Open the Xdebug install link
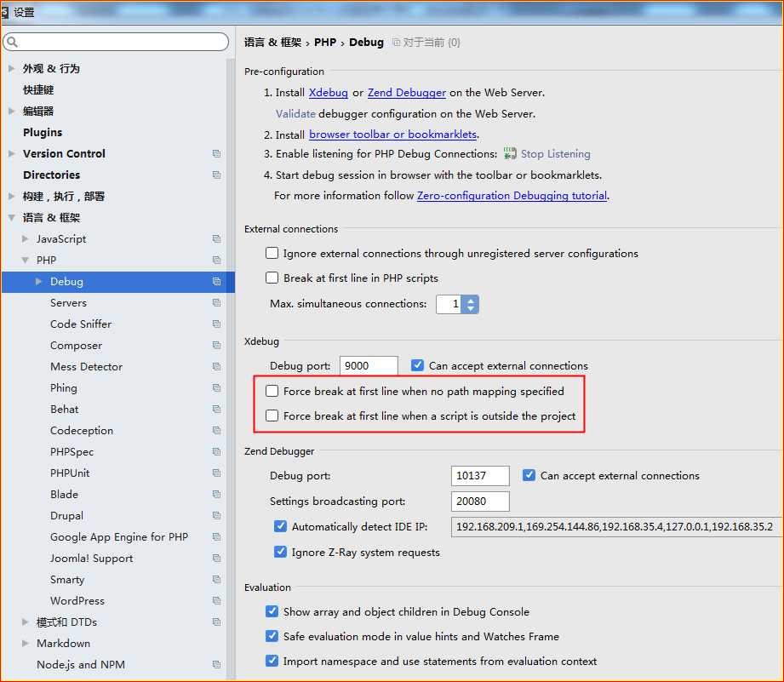Image resolution: width=784 pixels, height=682 pixels. [x=328, y=93]
